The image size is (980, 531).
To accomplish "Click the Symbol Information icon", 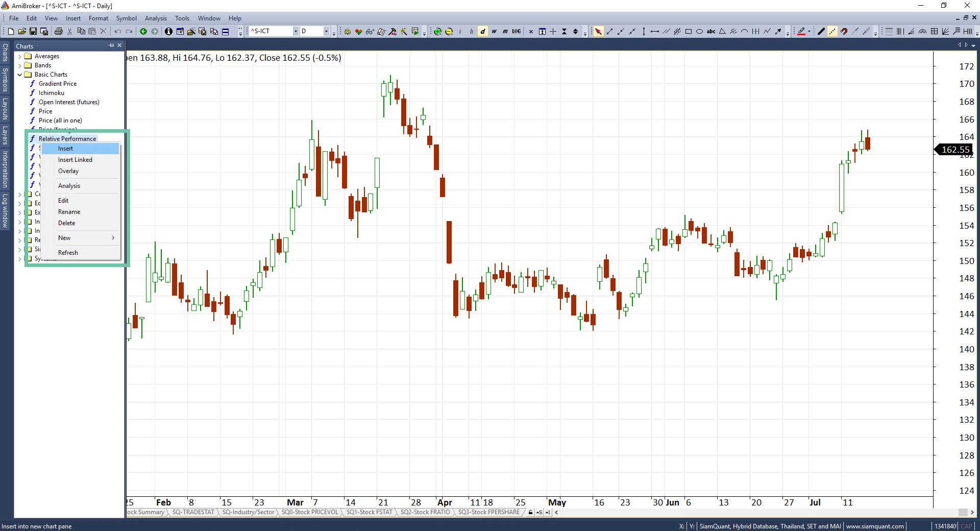I will point(168,32).
